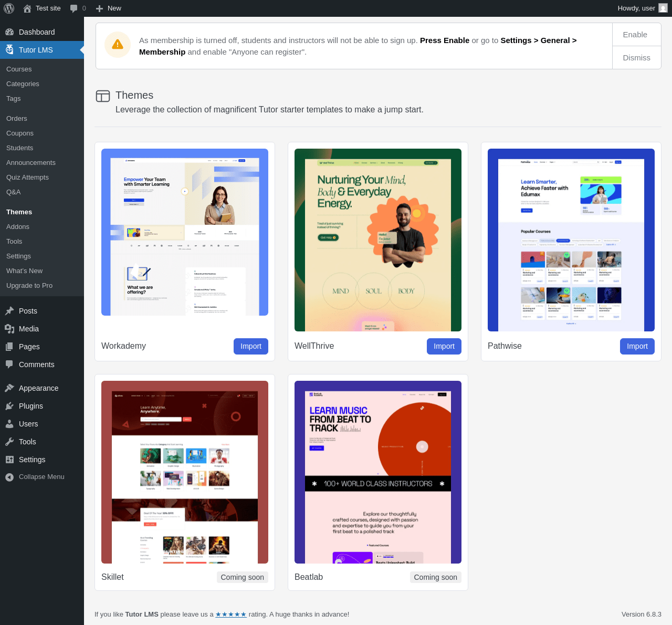Click the warning triangle notice icon

pyautogui.click(x=118, y=45)
